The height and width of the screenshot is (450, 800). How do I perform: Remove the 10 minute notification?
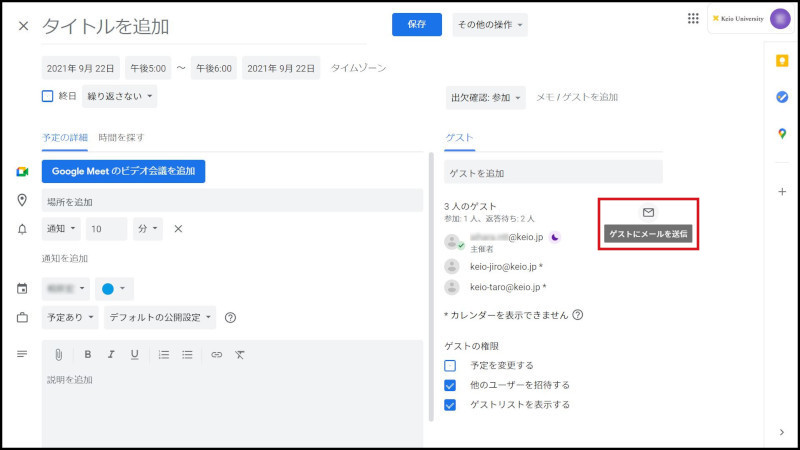[x=178, y=229]
